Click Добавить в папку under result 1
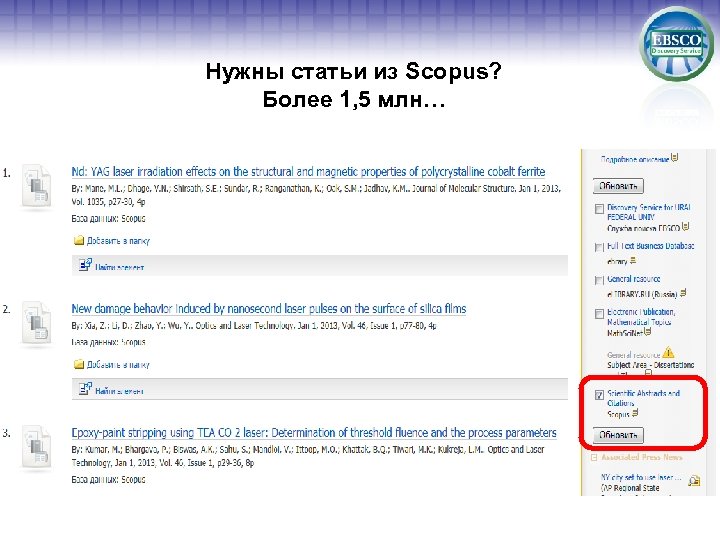The height and width of the screenshot is (540, 720). pyautogui.click(x=118, y=241)
